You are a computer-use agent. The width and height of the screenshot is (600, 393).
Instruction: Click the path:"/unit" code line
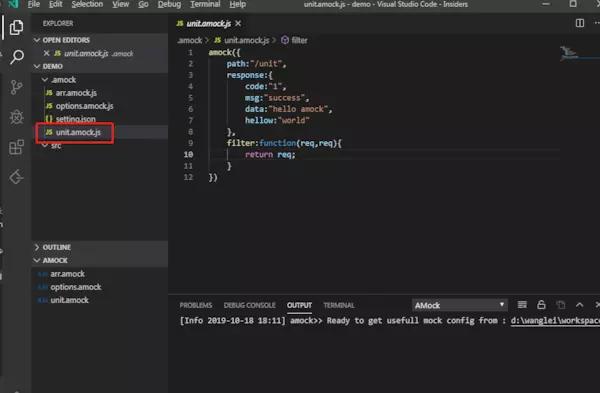coord(256,64)
